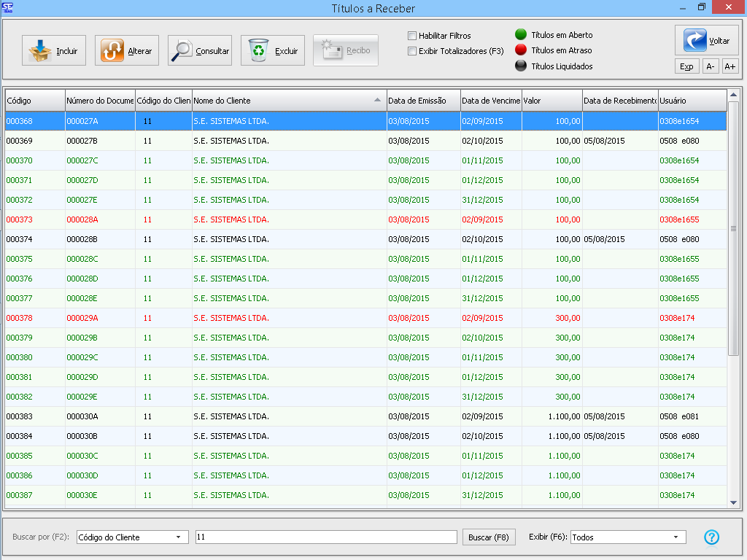Toggle Exibir Totalizadores (F3) checkbox
Screen dimensions: 747x560
(x=412, y=51)
